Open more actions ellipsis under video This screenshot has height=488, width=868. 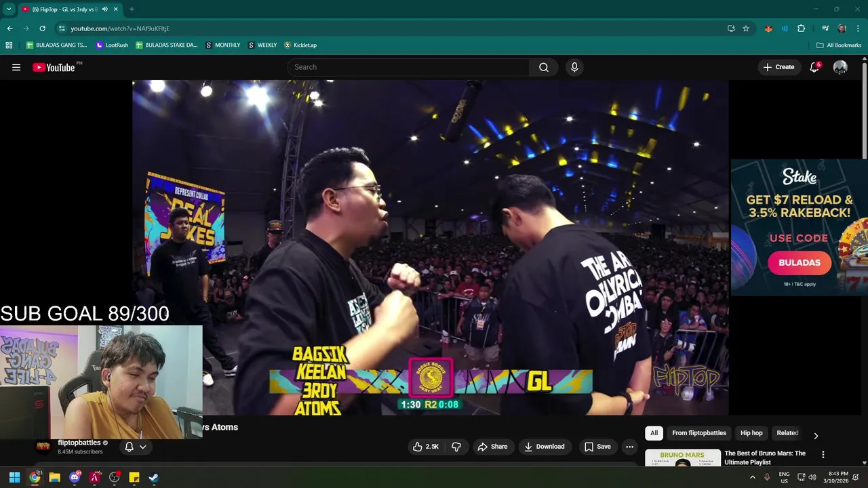click(x=629, y=447)
